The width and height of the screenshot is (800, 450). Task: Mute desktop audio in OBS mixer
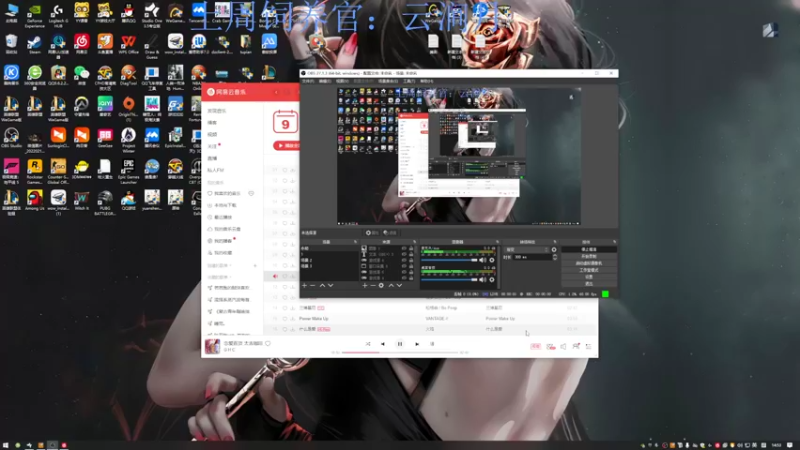coord(483,280)
